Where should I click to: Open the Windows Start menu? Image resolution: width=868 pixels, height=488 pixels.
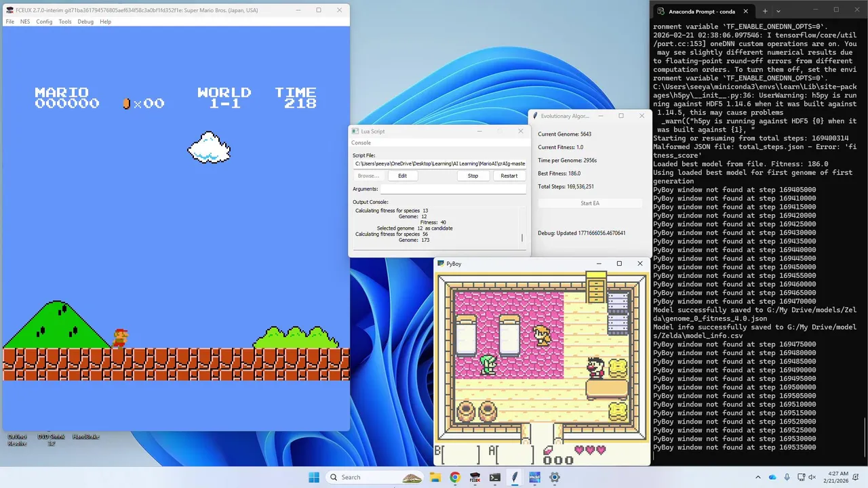tap(314, 477)
